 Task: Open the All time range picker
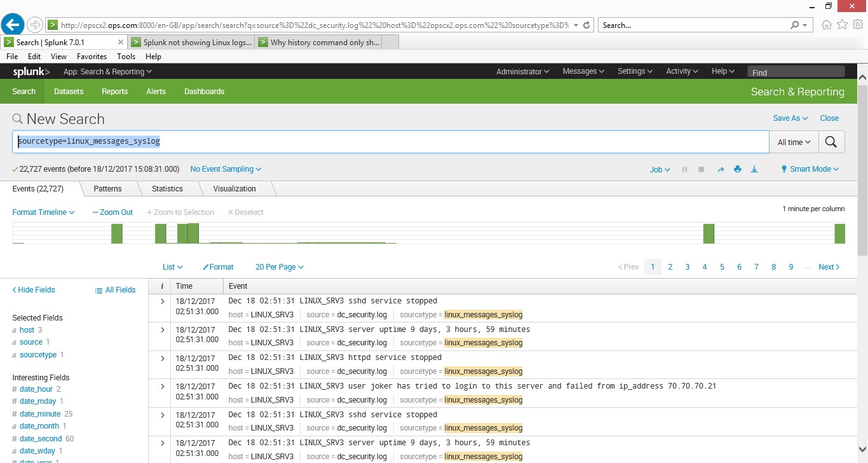pos(794,142)
